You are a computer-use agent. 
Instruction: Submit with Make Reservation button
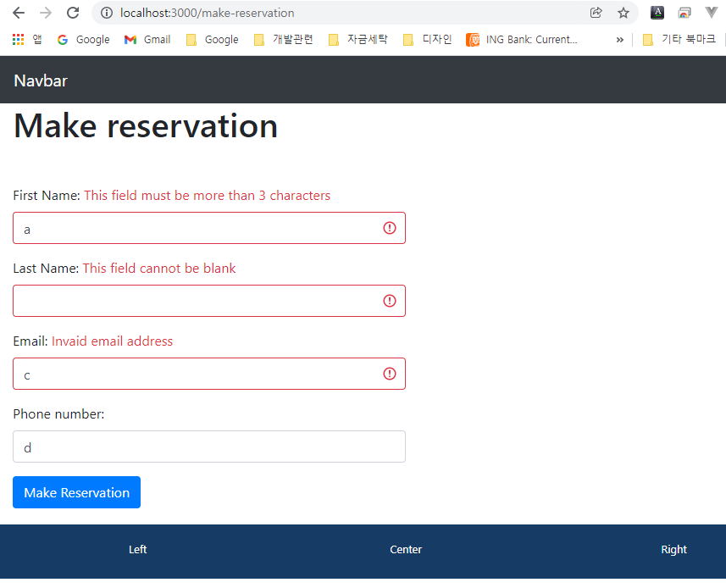[76, 492]
